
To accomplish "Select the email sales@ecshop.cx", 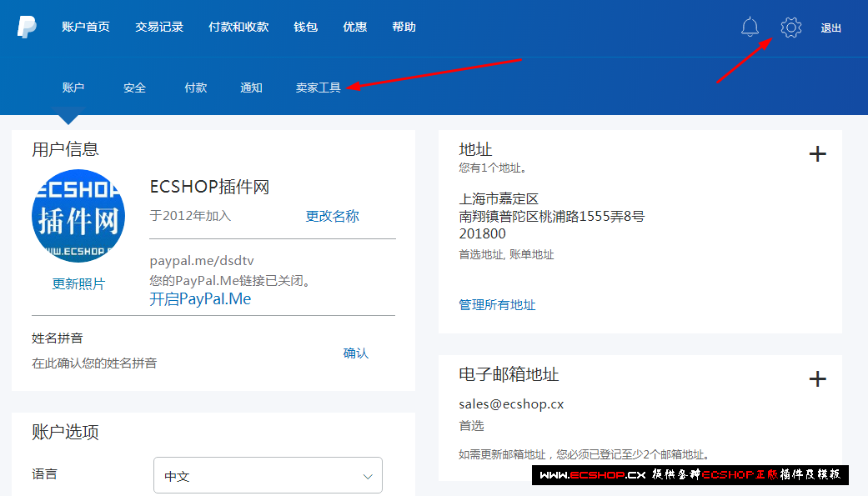I will pos(511,404).
